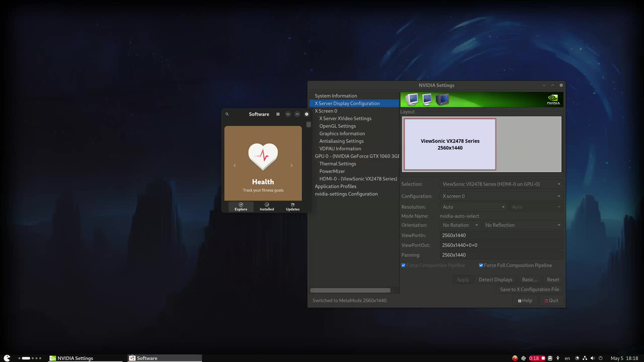Viewport: 644px width, 362px height.
Task: Open the search in the Software window
Action: [227, 114]
